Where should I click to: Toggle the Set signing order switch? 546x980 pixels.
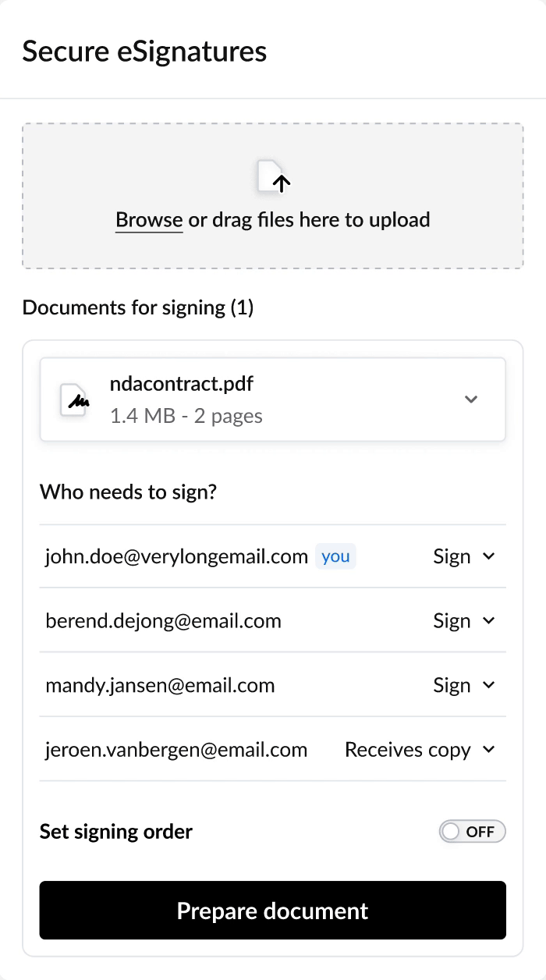point(472,832)
